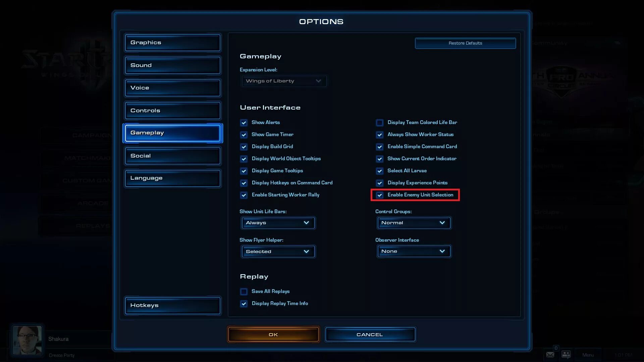Disable the Save All Replays checkbox

[x=244, y=291]
